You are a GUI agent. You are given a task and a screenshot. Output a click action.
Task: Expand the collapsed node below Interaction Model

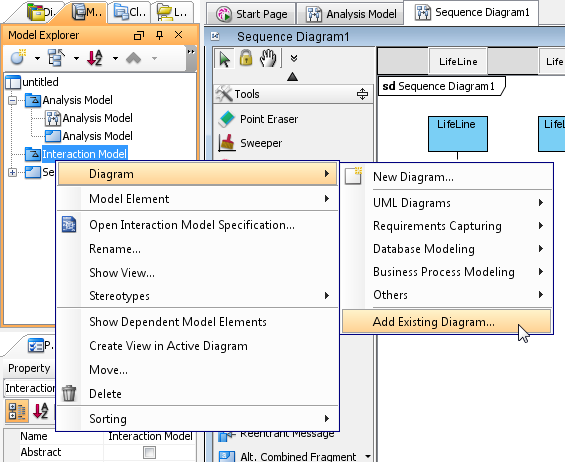click(13, 172)
